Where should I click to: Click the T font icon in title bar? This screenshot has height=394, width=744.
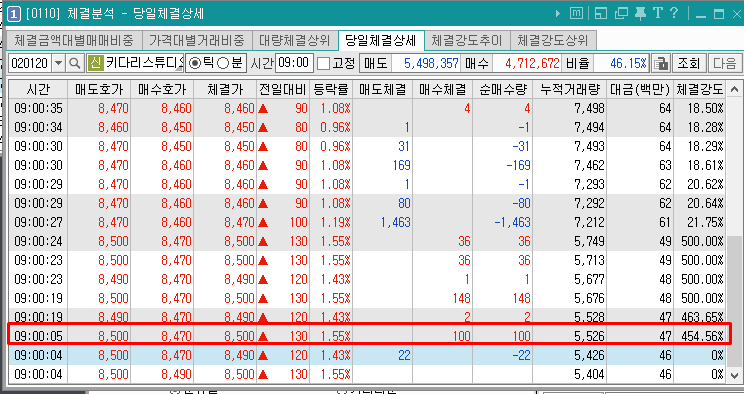click(657, 13)
